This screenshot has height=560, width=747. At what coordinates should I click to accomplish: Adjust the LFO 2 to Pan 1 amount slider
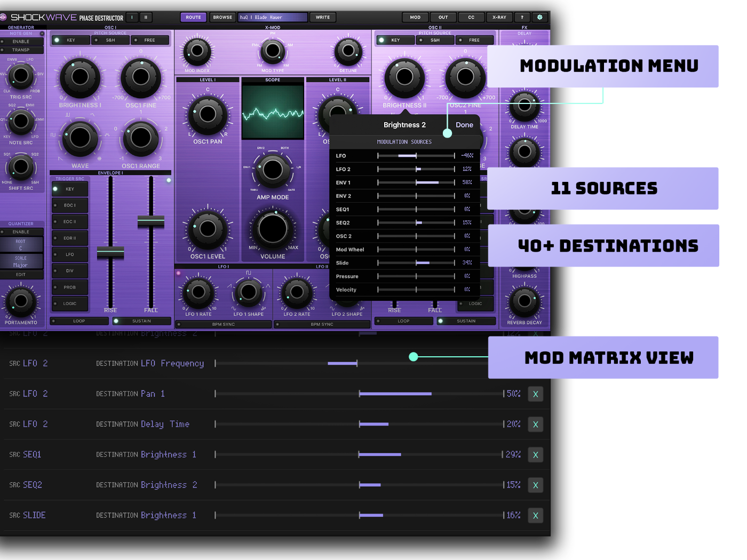point(359,394)
